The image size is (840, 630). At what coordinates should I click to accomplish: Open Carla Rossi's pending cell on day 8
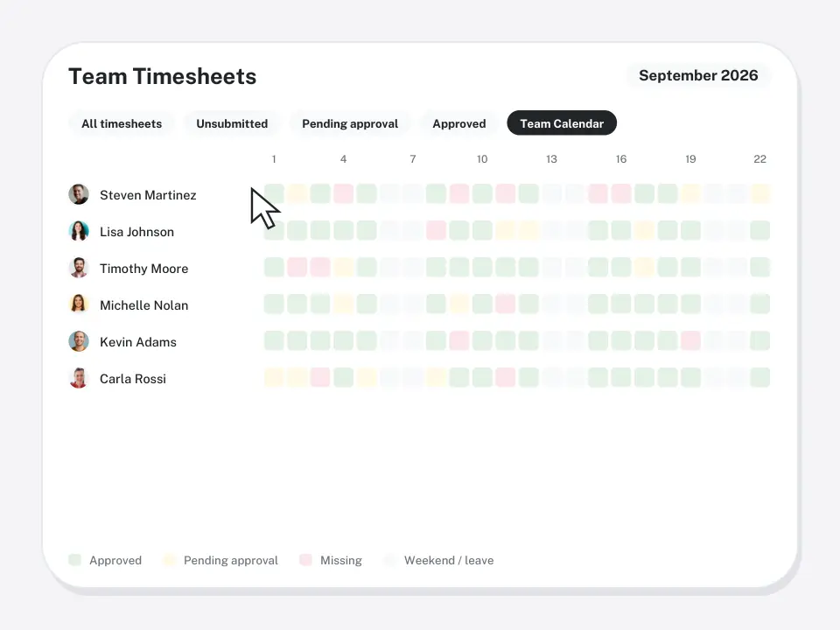click(436, 377)
